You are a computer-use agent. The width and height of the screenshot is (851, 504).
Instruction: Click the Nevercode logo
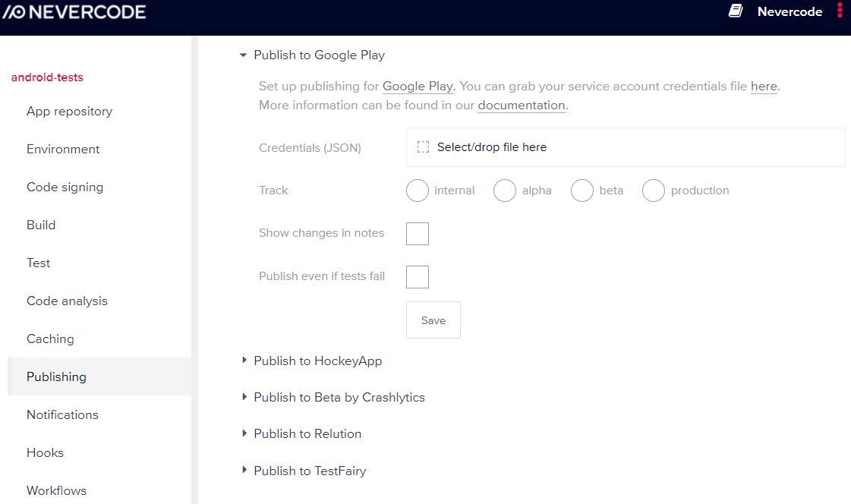click(74, 12)
